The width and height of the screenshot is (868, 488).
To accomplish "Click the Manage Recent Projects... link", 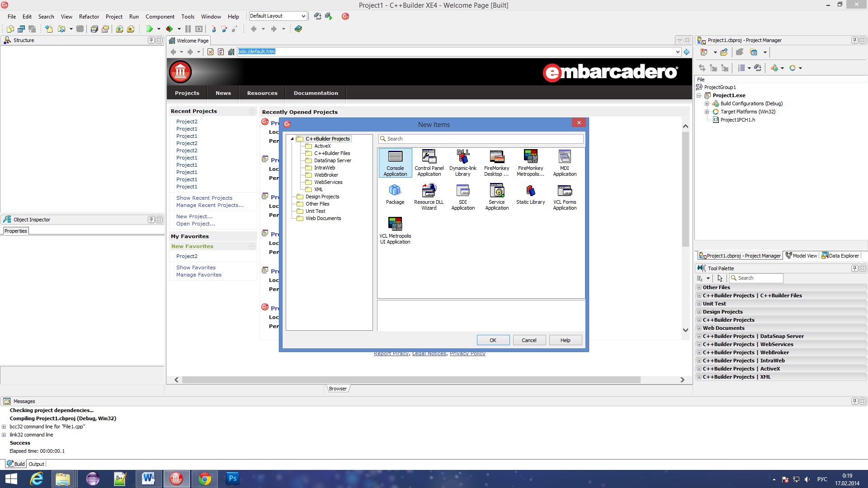I will click(x=210, y=206).
